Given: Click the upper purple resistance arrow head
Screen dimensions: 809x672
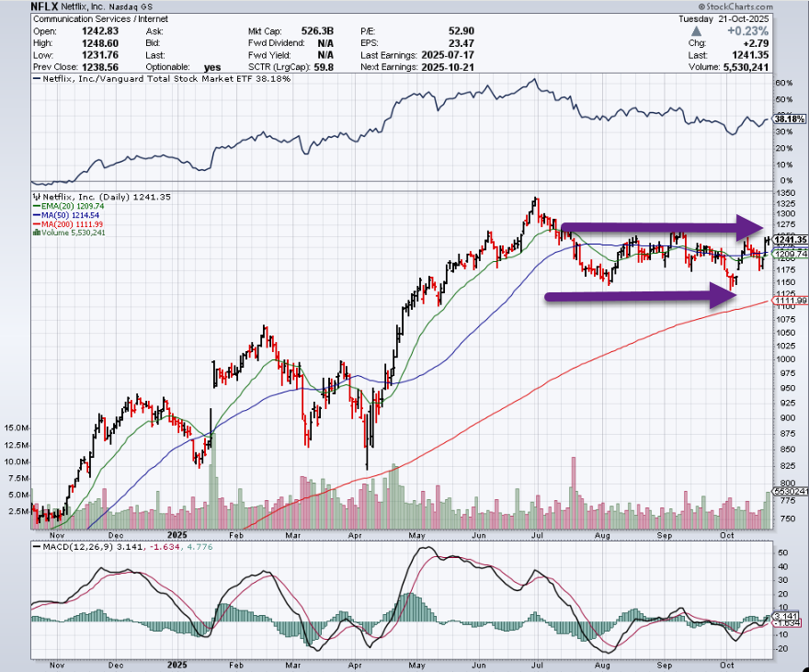Looking at the screenshot, I should (x=753, y=225).
